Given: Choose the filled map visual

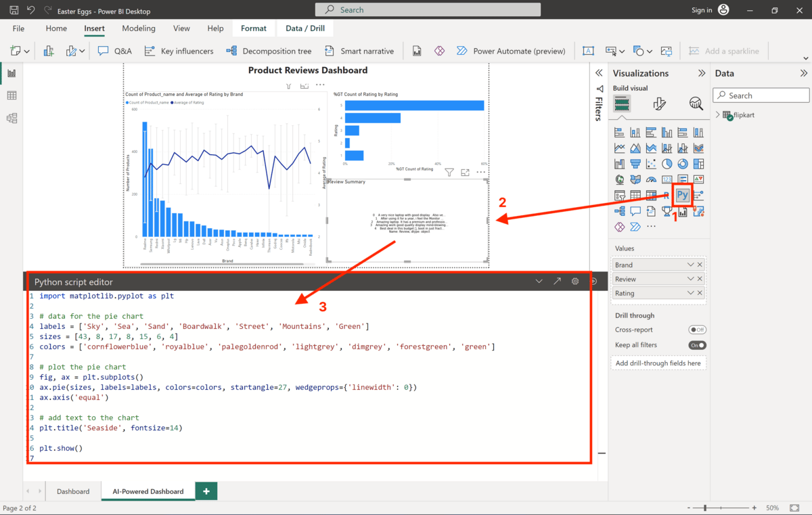Looking at the screenshot, I should pos(635,179).
